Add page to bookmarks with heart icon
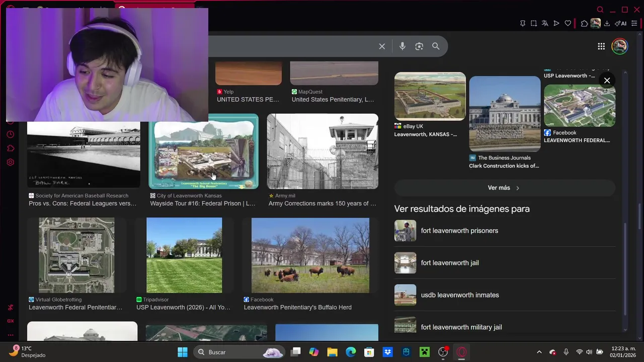 (x=568, y=23)
